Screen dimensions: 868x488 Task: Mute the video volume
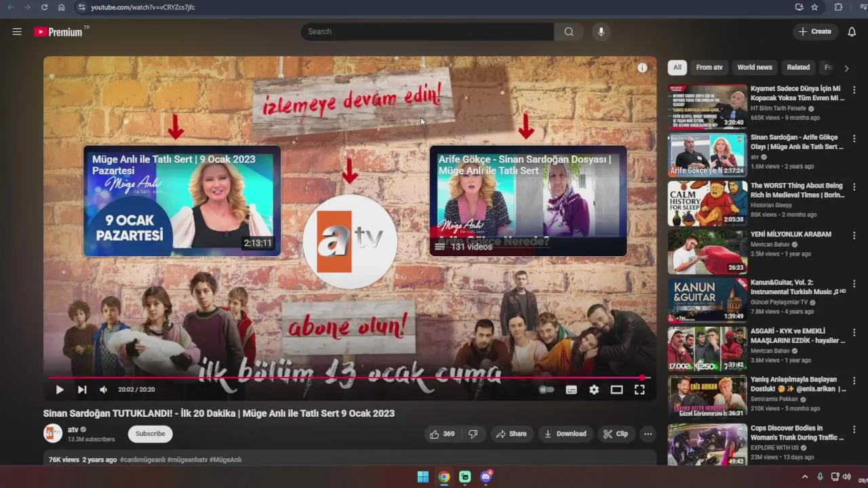(104, 390)
